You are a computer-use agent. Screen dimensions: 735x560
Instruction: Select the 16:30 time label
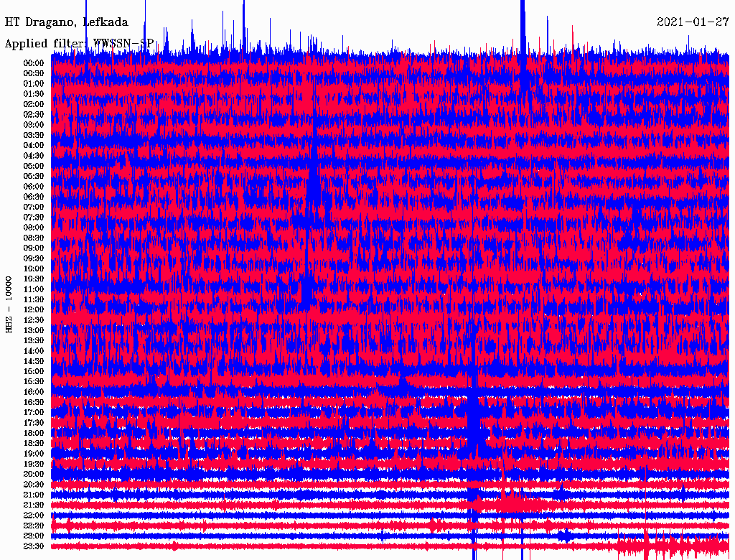[34, 403]
